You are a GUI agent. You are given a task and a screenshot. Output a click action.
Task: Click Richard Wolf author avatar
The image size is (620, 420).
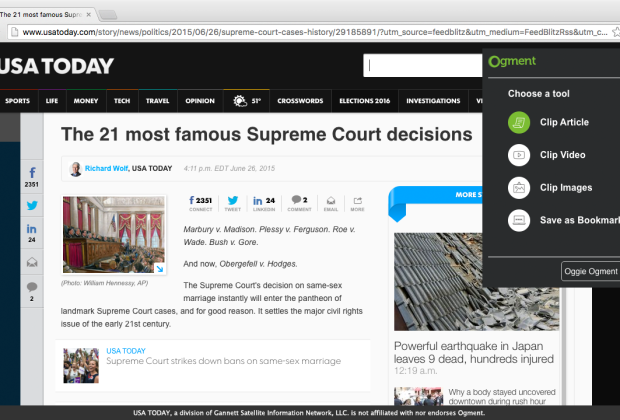coord(75,168)
